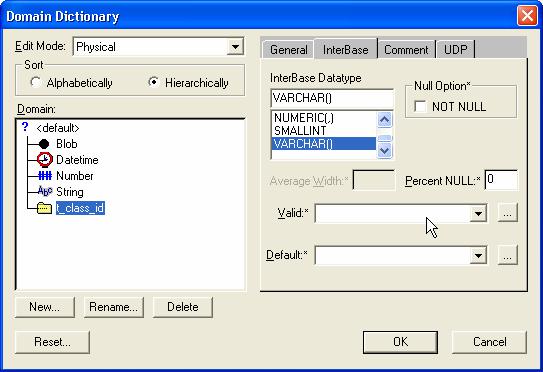Select the <default> domain node
543x372 pixels.
point(57,128)
